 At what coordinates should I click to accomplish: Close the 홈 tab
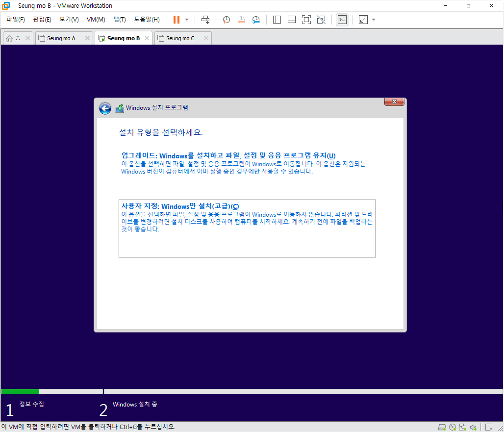coord(27,38)
